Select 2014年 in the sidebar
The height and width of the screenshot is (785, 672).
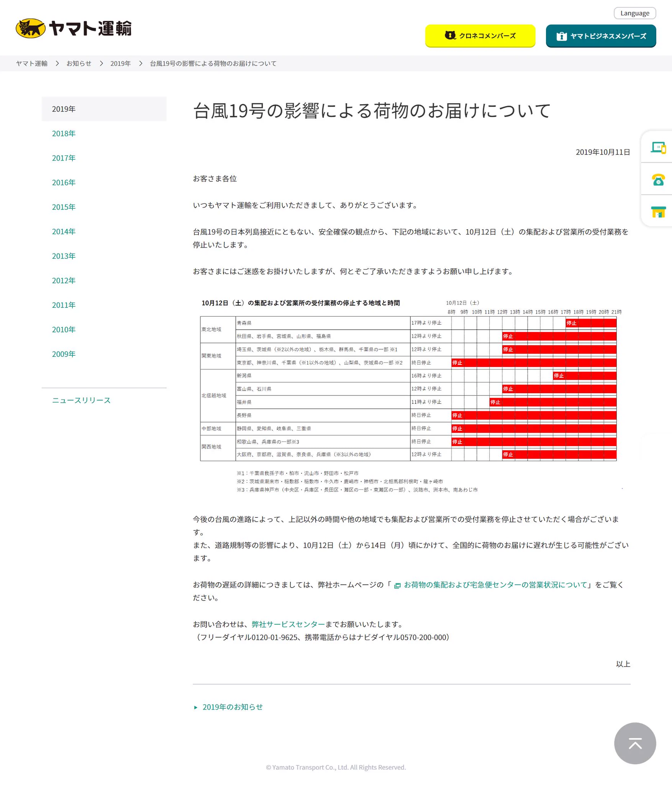64,232
